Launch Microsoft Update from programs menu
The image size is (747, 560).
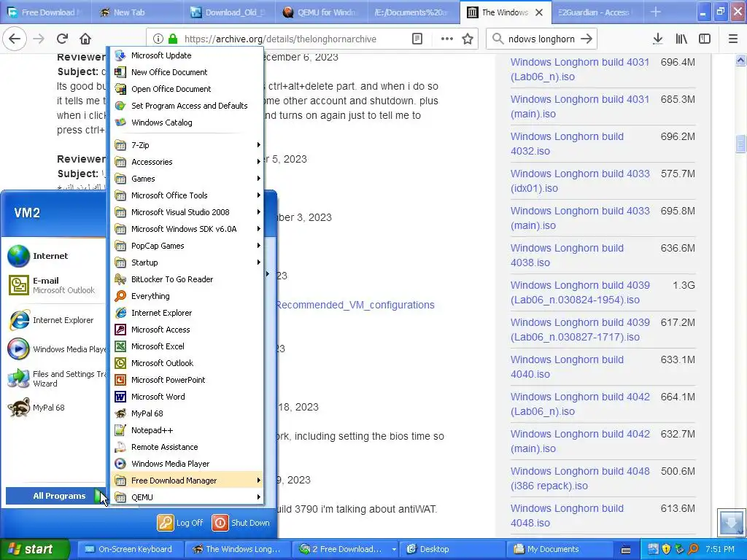tap(187, 55)
